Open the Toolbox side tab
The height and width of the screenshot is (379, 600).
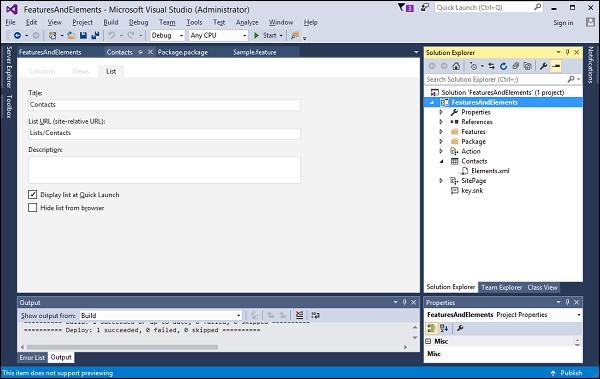tap(9, 106)
